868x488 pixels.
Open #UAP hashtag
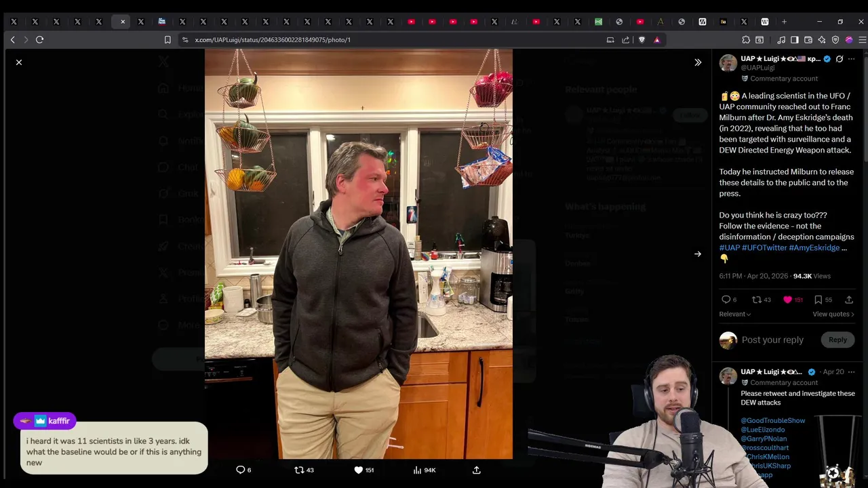730,248
